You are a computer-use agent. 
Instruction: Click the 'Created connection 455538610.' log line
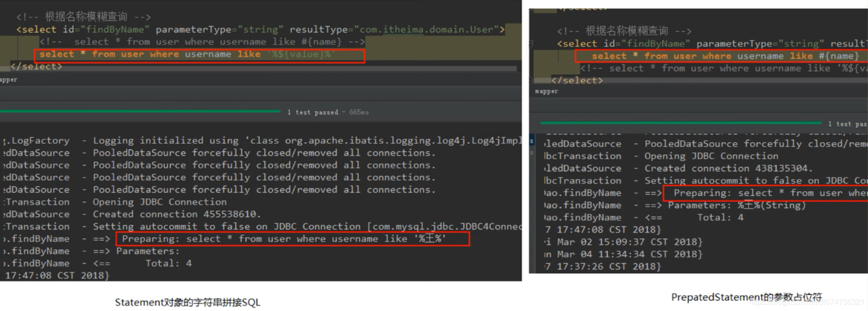coord(132,214)
